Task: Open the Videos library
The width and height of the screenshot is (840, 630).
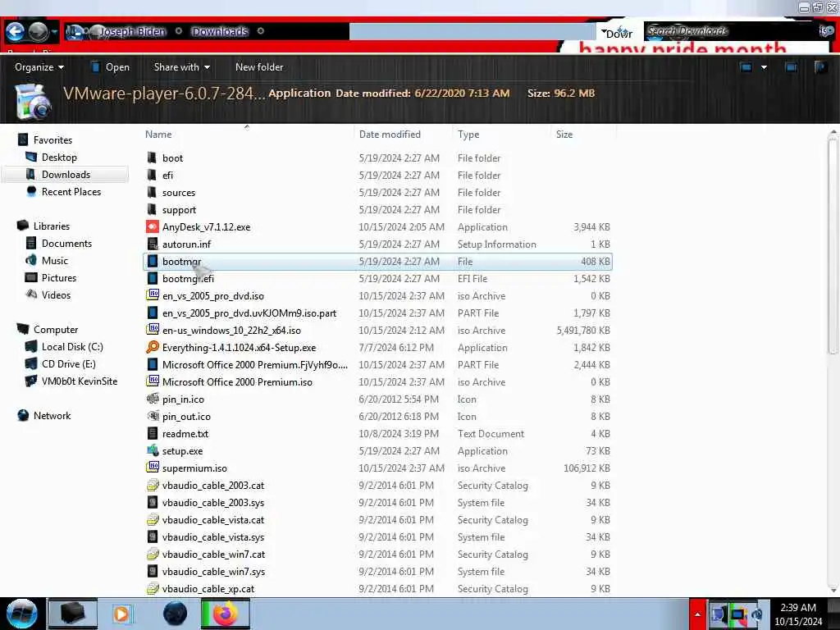Action: tap(56, 294)
